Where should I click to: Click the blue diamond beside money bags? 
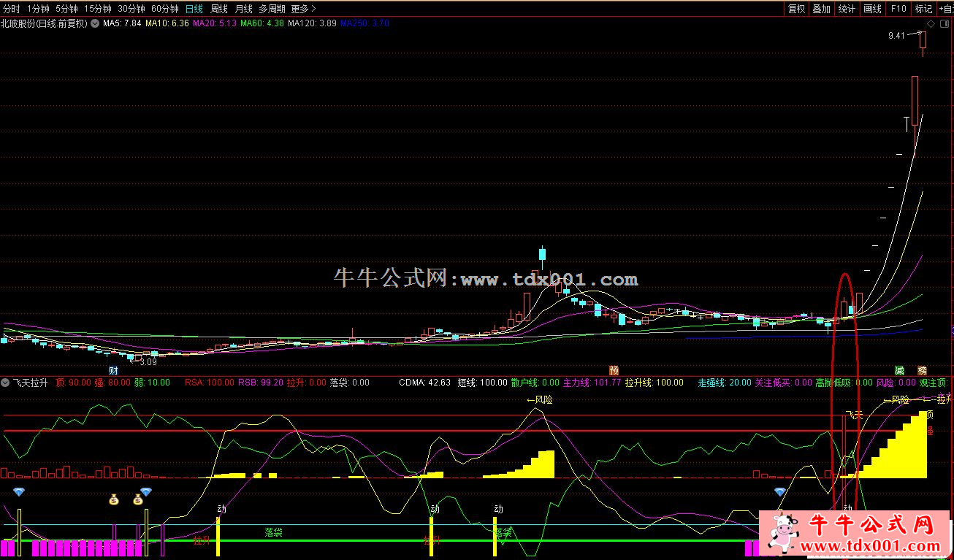click(145, 491)
